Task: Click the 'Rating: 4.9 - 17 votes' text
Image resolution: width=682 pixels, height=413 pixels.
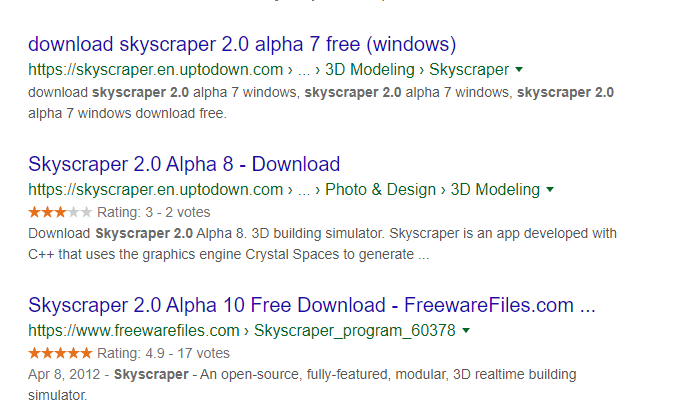Action: (163, 353)
